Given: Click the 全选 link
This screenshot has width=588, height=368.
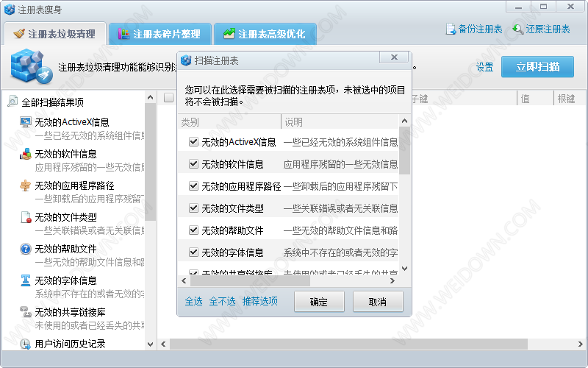Looking at the screenshot, I should tap(193, 301).
